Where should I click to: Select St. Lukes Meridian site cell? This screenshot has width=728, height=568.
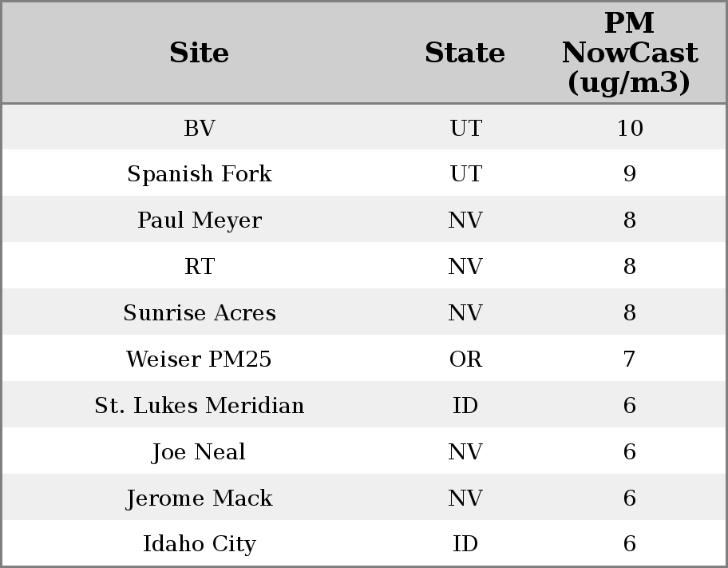200,406
